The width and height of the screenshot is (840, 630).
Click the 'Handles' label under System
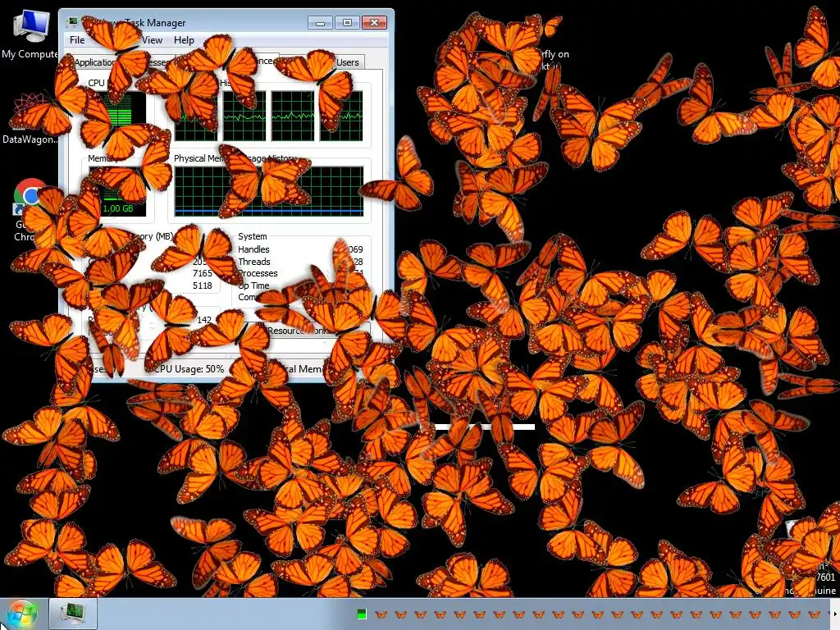pyautogui.click(x=253, y=249)
